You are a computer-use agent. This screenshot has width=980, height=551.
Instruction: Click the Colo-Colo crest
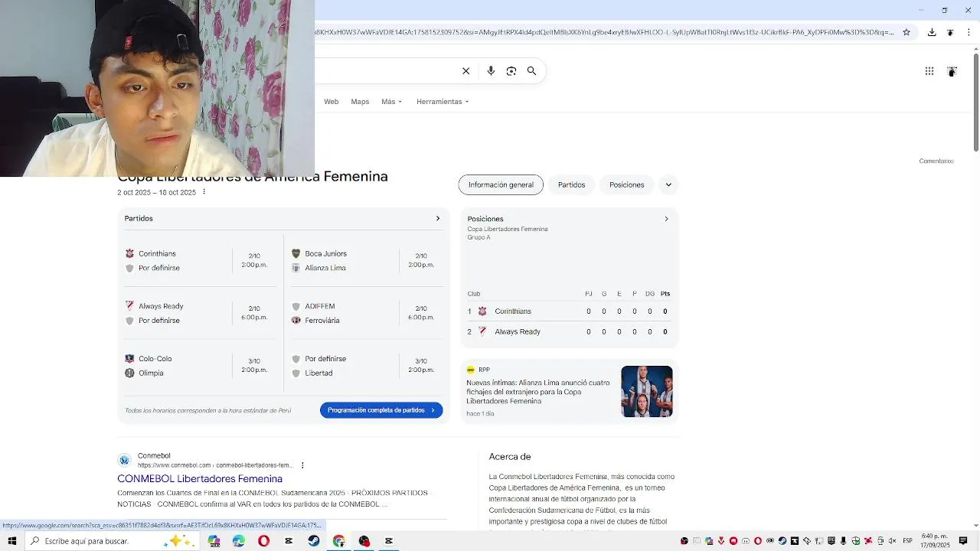[x=129, y=358]
